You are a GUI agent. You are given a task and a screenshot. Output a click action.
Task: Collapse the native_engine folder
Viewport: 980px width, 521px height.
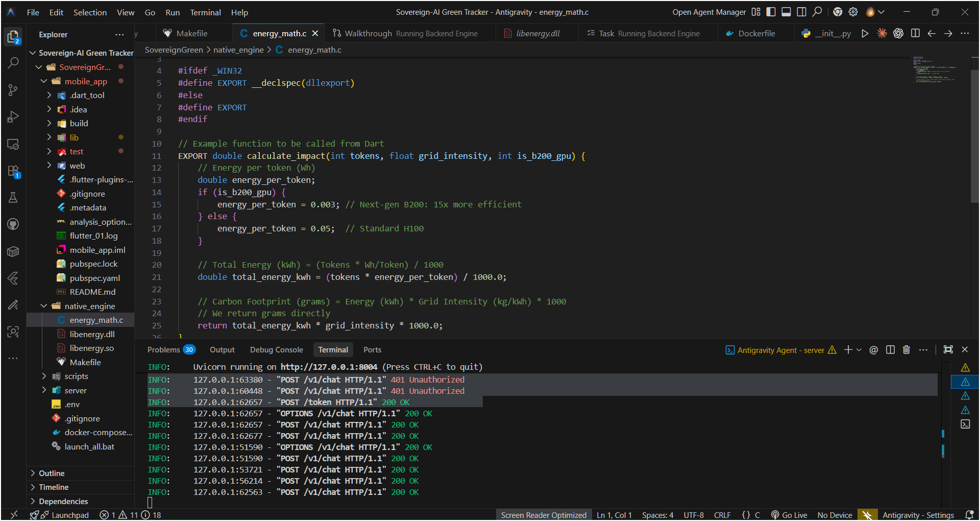89,306
